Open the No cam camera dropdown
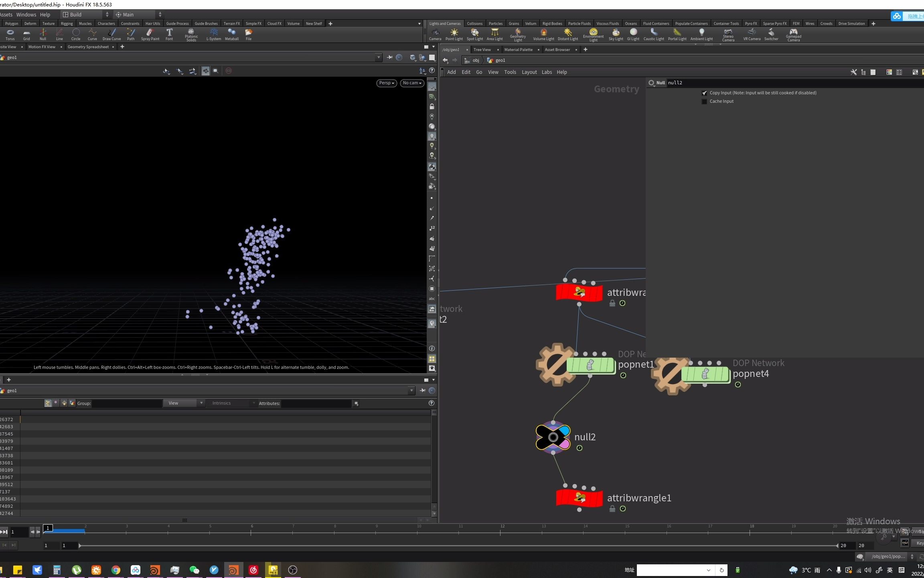This screenshot has height=578, width=924. 412,83
